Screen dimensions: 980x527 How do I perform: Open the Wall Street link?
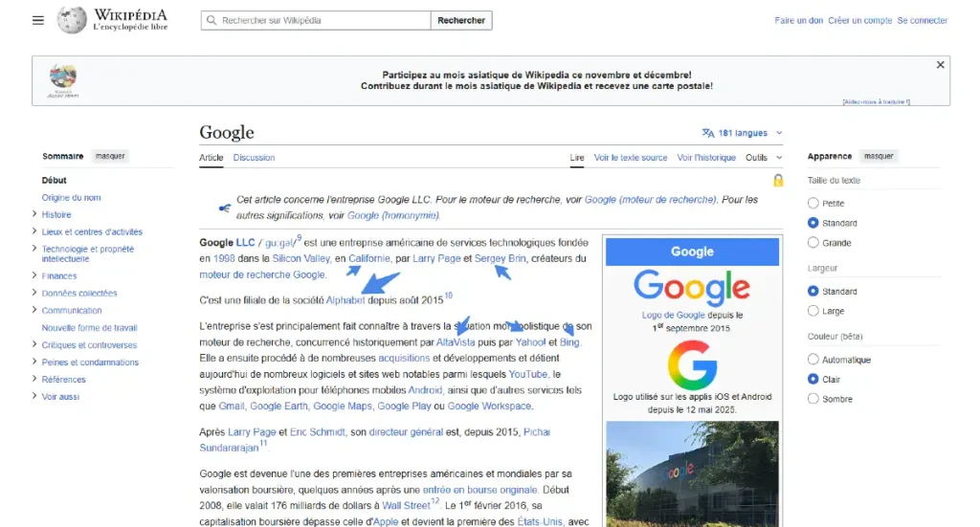406,506
